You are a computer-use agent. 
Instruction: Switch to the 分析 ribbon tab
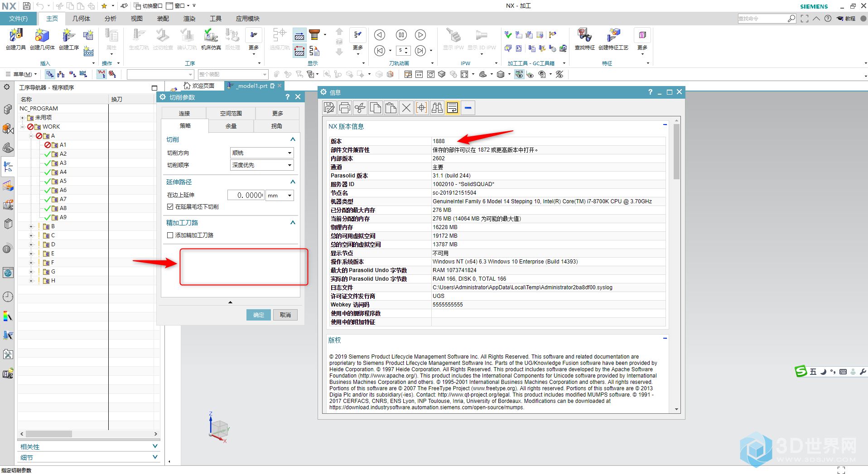pos(111,19)
